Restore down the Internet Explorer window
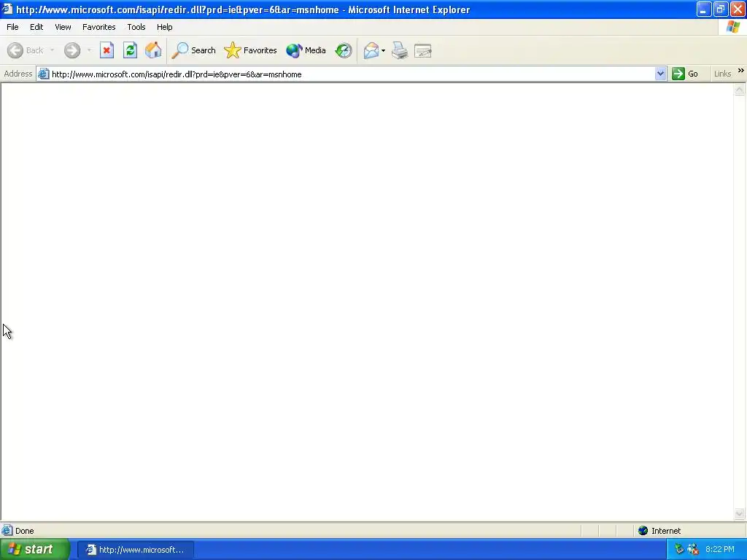 click(720, 9)
